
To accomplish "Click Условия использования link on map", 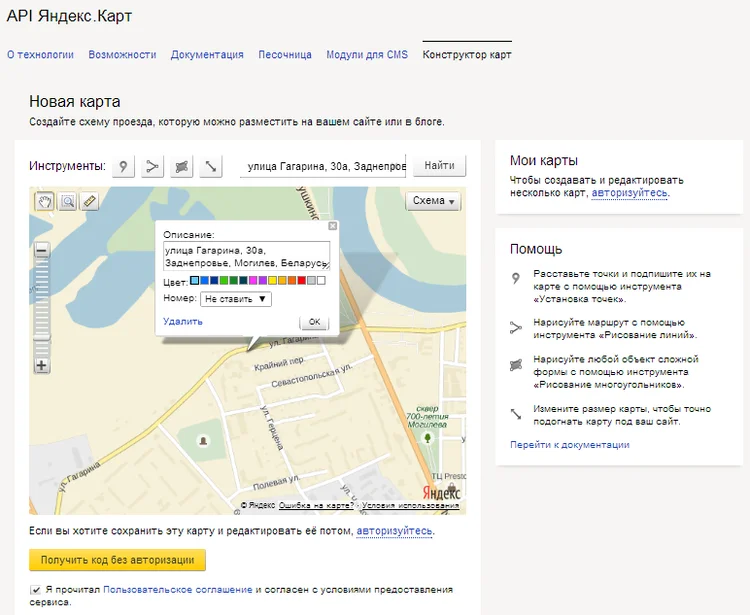I will pos(410,505).
